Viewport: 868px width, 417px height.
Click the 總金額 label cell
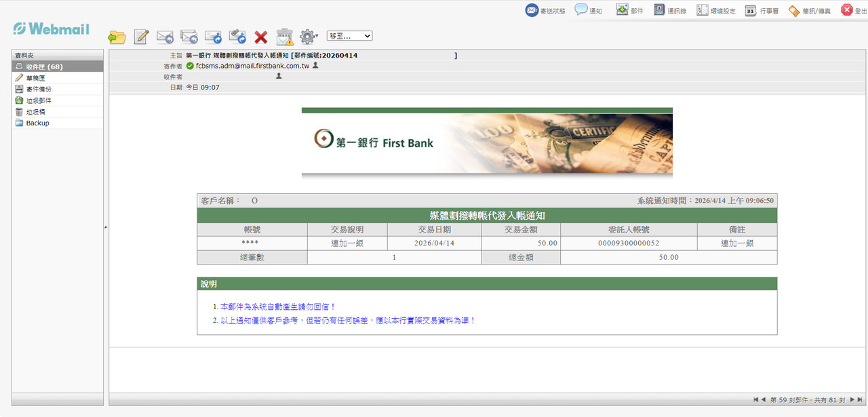[x=521, y=257]
